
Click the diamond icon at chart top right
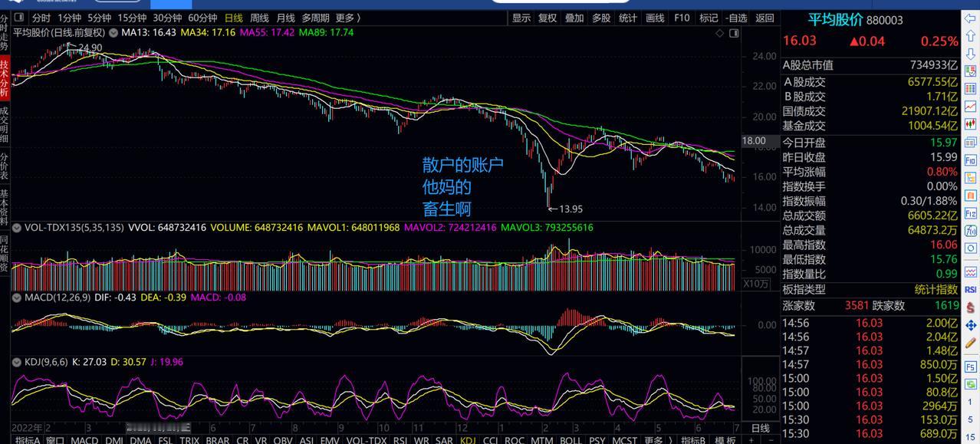(x=719, y=33)
